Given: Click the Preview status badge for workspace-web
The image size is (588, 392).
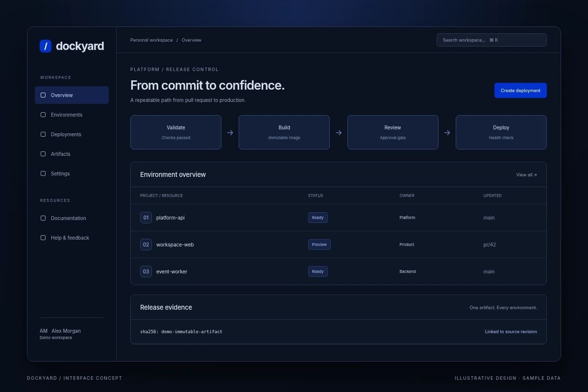Looking at the screenshot, I should click(319, 245).
